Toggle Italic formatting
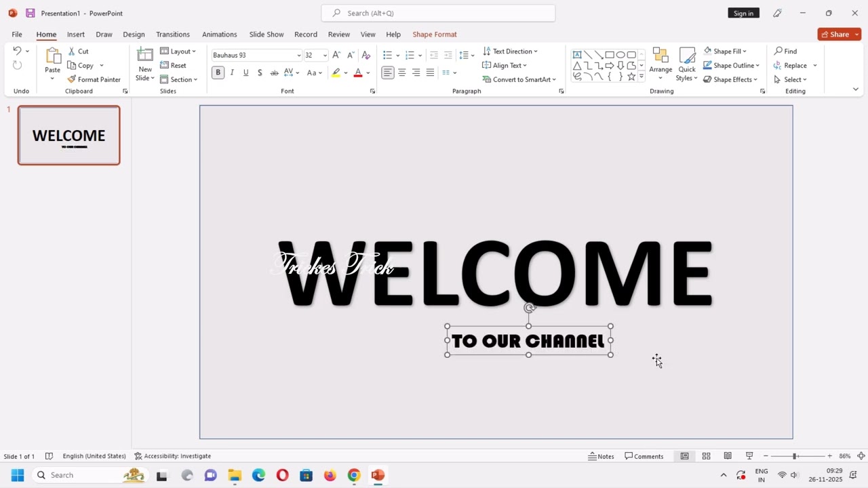 pos(232,73)
